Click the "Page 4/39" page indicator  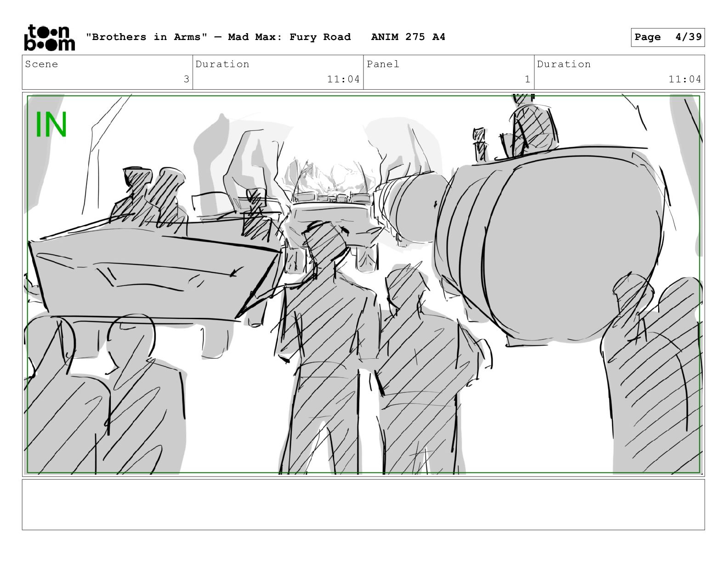tap(668, 37)
